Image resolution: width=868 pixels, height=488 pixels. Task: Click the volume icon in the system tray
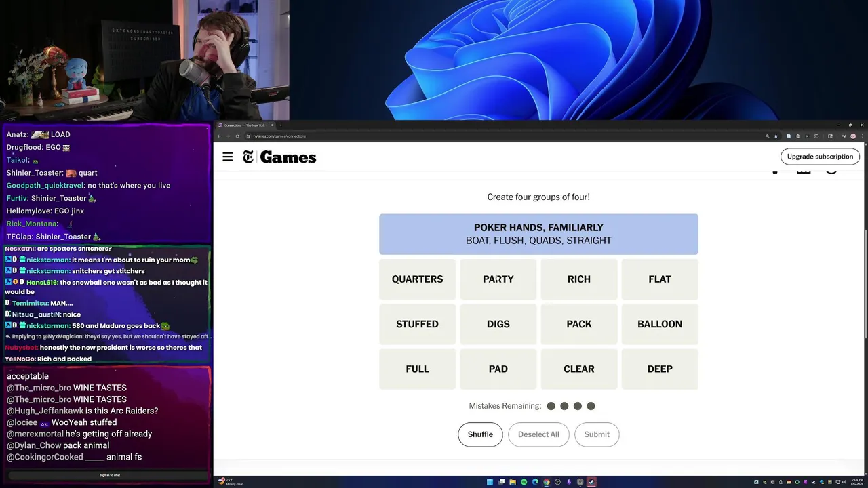pos(845,482)
